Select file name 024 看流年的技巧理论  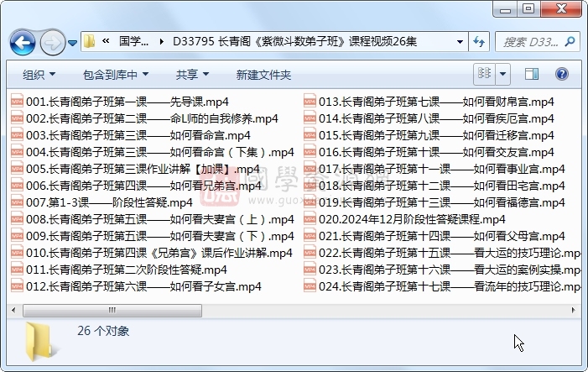(x=450, y=287)
